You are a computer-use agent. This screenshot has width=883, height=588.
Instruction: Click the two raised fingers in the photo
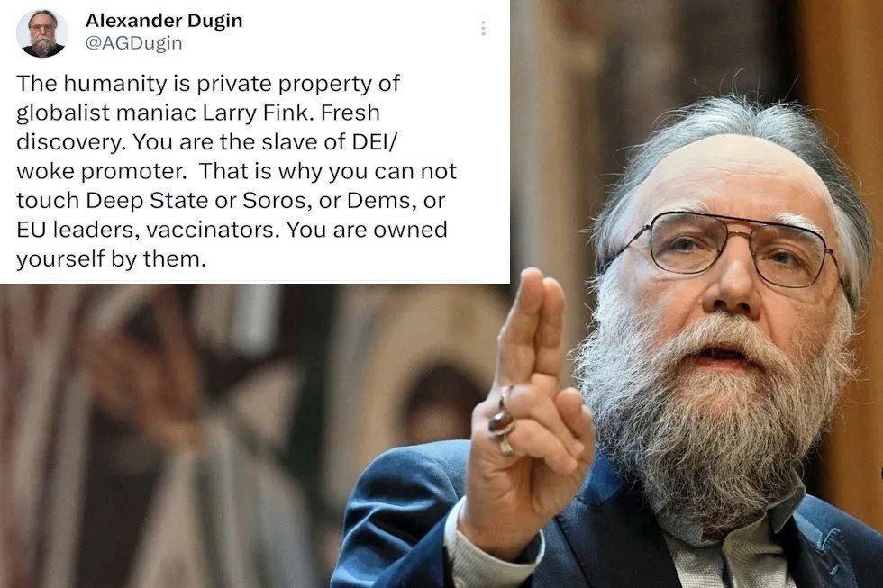click(x=533, y=326)
